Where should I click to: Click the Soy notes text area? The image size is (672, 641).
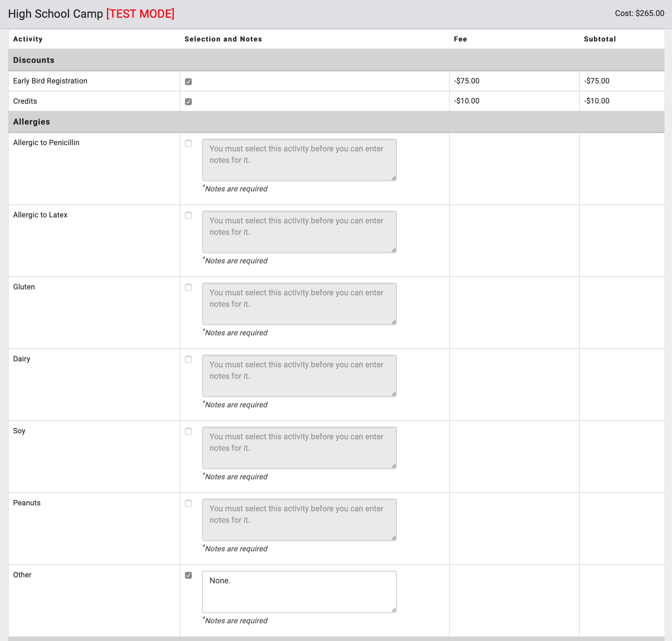[299, 448]
